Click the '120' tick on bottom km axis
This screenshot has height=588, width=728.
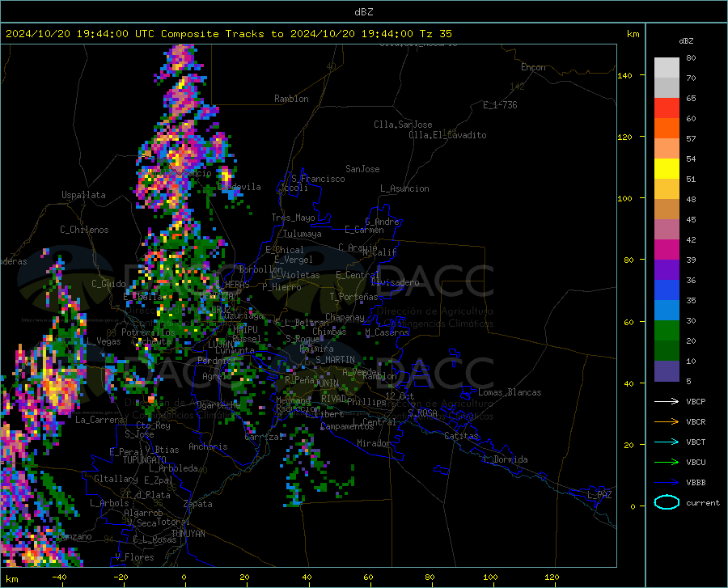[x=552, y=577]
